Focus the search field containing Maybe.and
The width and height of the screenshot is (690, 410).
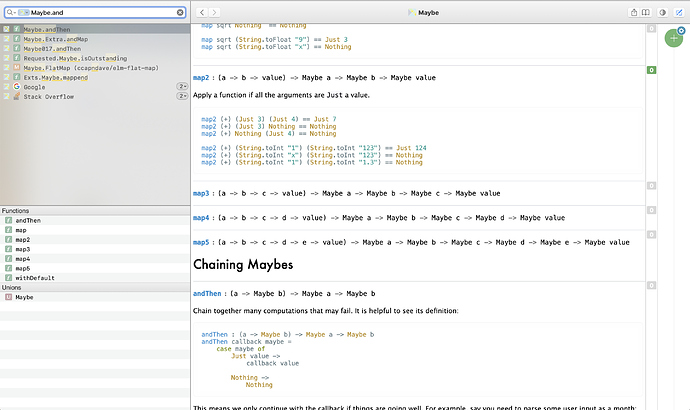pyautogui.click(x=95, y=12)
